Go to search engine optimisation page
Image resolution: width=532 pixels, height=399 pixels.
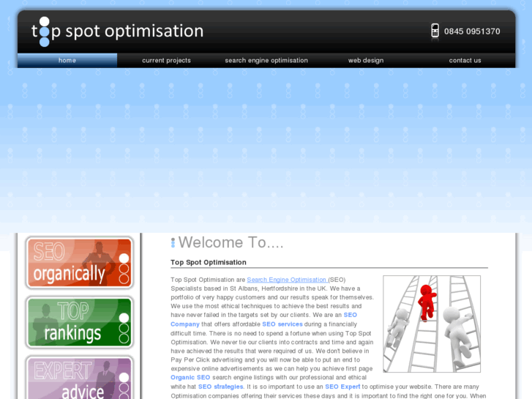[266, 61]
